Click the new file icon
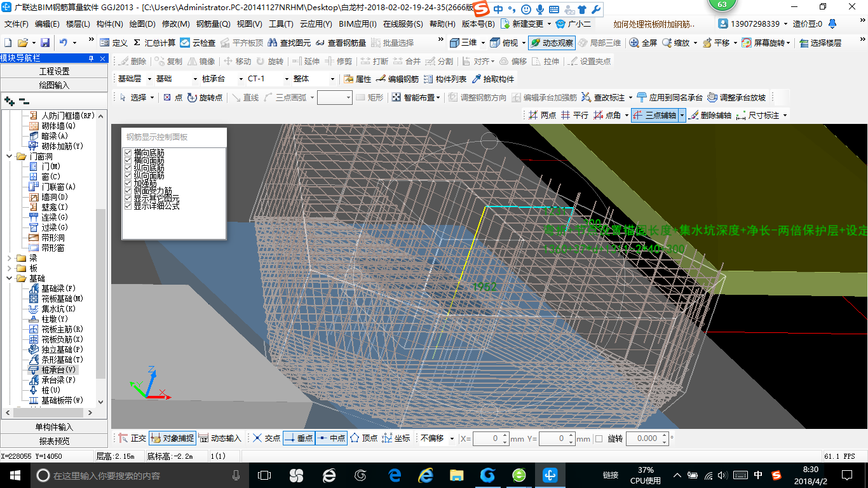The width and height of the screenshot is (868, 488). [8, 43]
